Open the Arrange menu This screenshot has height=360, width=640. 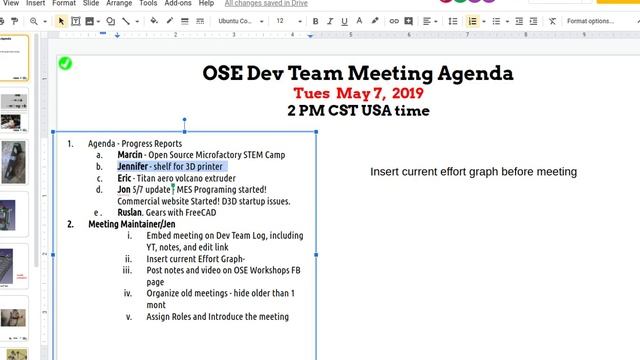pyautogui.click(x=119, y=3)
